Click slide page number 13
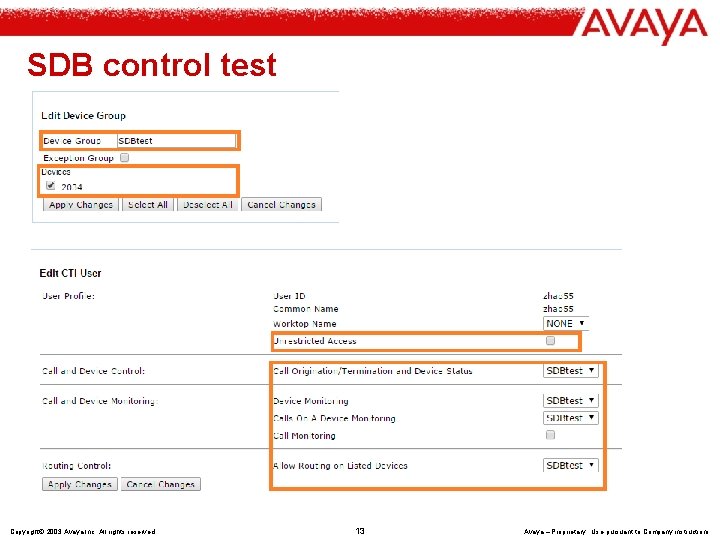 (x=360, y=531)
